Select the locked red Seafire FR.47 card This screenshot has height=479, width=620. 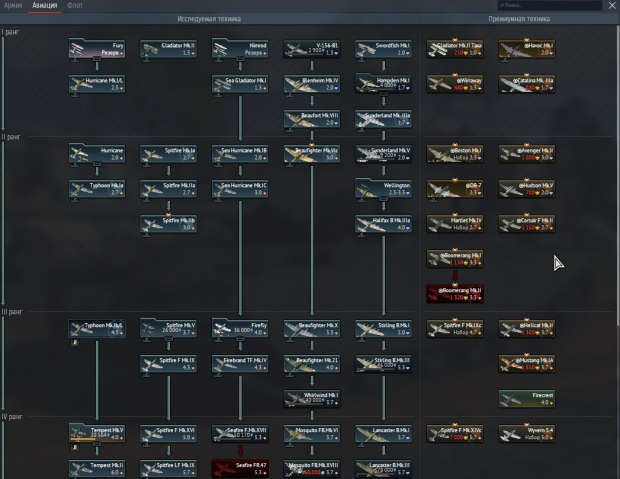click(x=240, y=469)
